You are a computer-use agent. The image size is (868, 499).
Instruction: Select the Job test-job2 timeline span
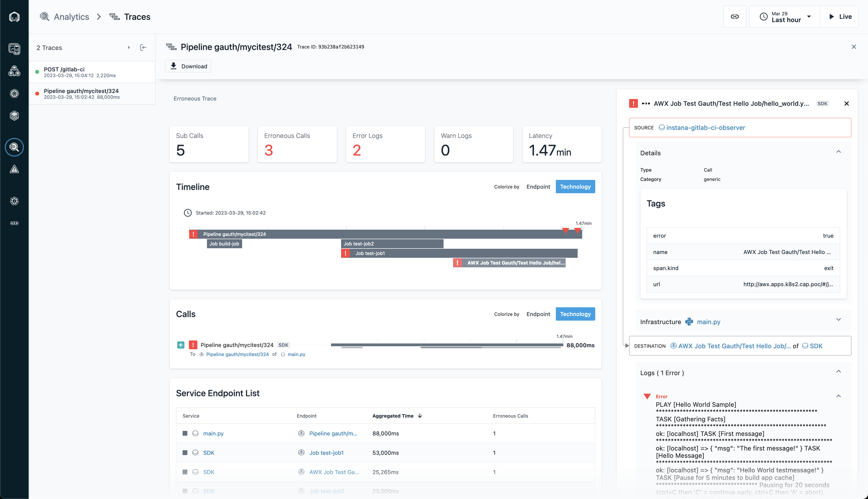pyautogui.click(x=392, y=244)
